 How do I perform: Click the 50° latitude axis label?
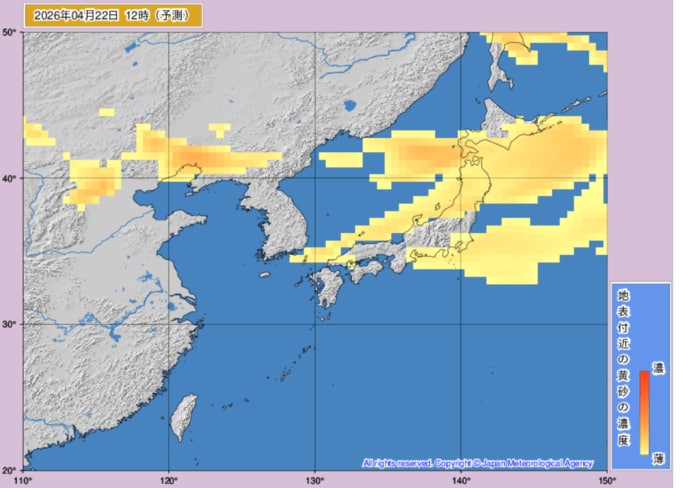9,33
